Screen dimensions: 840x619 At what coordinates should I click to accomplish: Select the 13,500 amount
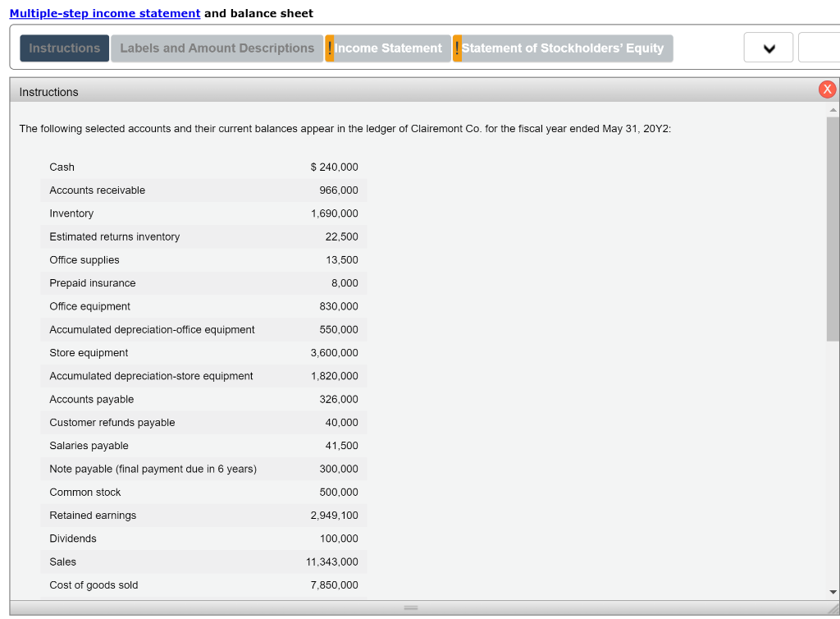pyautogui.click(x=342, y=260)
